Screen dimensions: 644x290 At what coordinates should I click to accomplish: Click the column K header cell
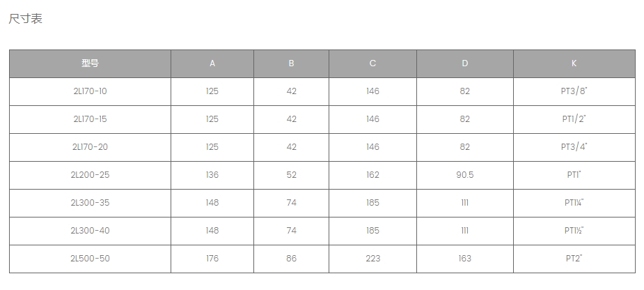pyautogui.click(x=574, y=63)
